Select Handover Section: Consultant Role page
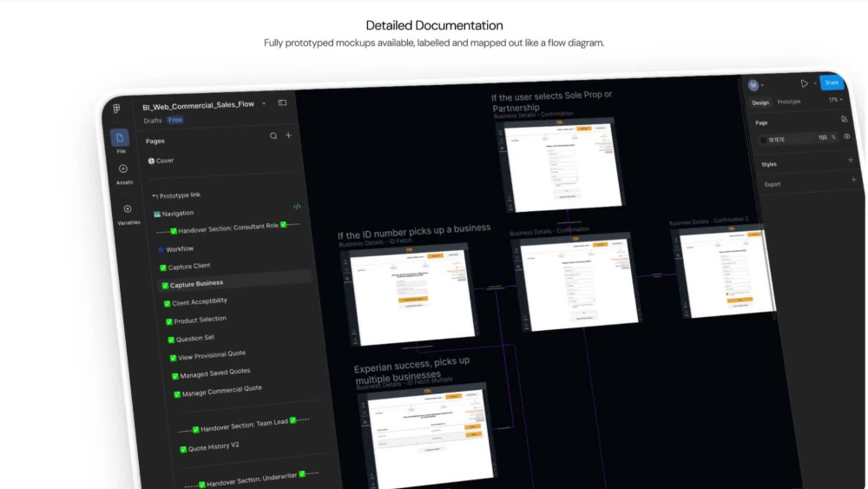Screen dimensions: 868x489 click(x=228, y=228)
